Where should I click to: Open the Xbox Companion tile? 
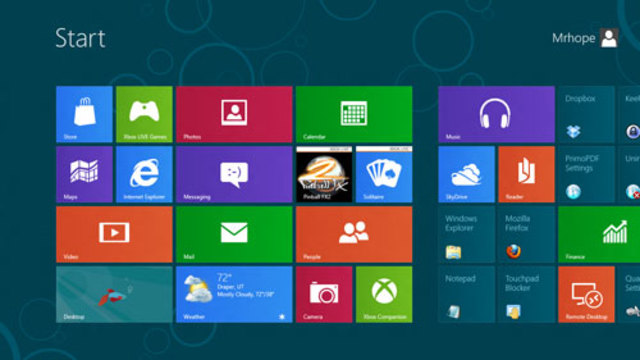384,294
